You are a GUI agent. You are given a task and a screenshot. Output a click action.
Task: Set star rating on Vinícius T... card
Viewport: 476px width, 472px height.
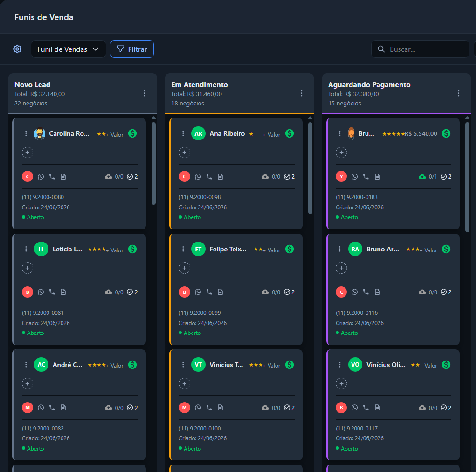(x=256, y=365)
